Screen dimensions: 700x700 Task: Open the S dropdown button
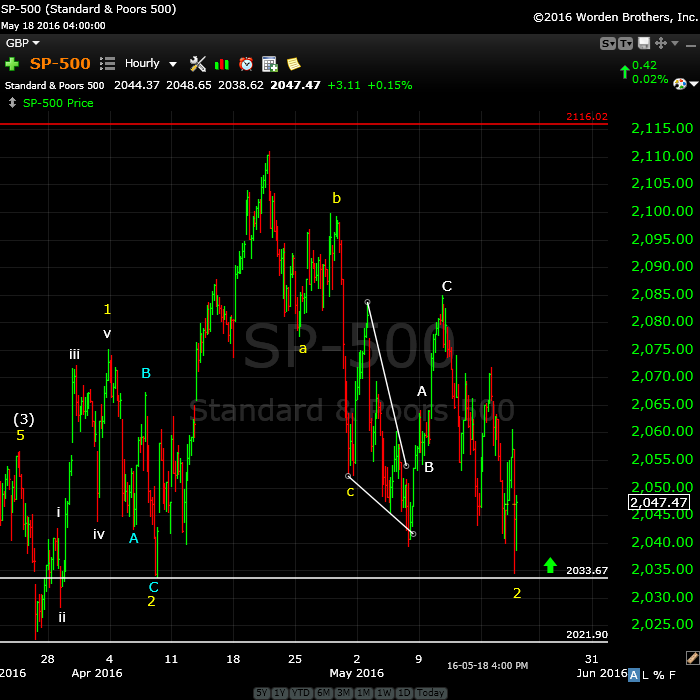point(608,43)
